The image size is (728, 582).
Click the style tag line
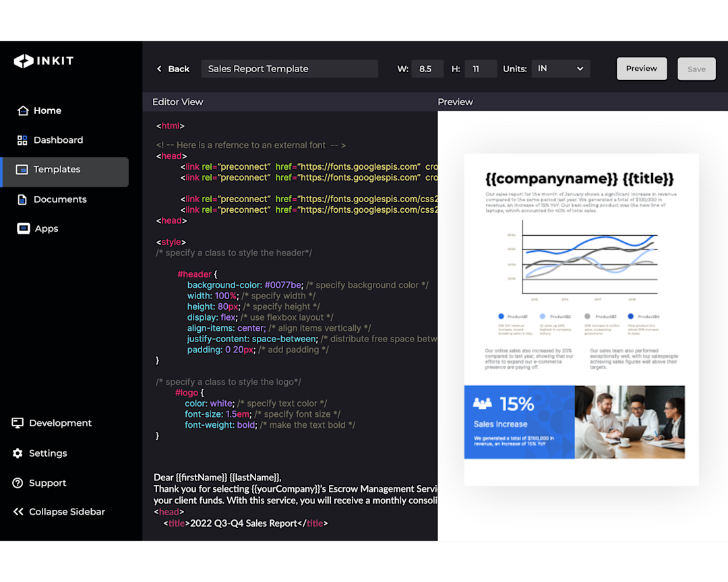coord(171,242)
